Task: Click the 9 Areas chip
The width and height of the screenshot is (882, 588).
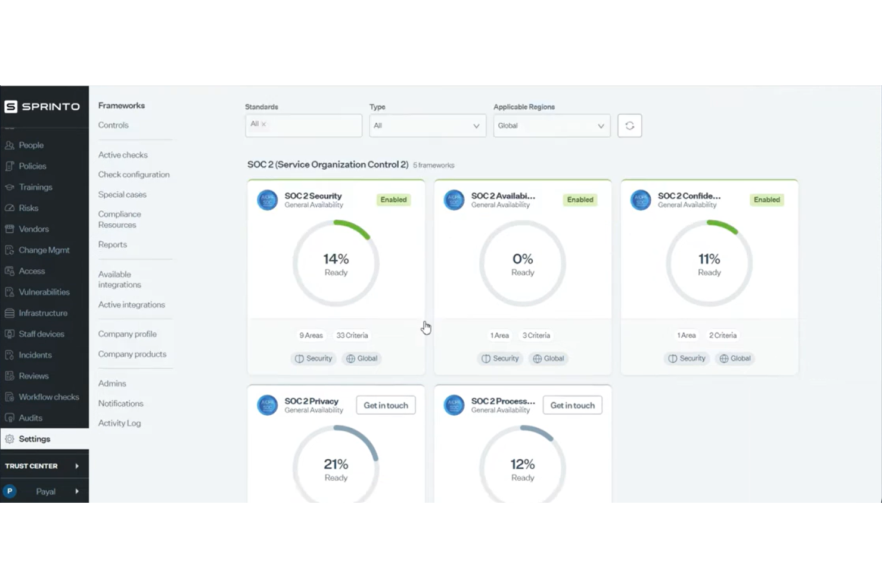Action: [x=311, y=335]
